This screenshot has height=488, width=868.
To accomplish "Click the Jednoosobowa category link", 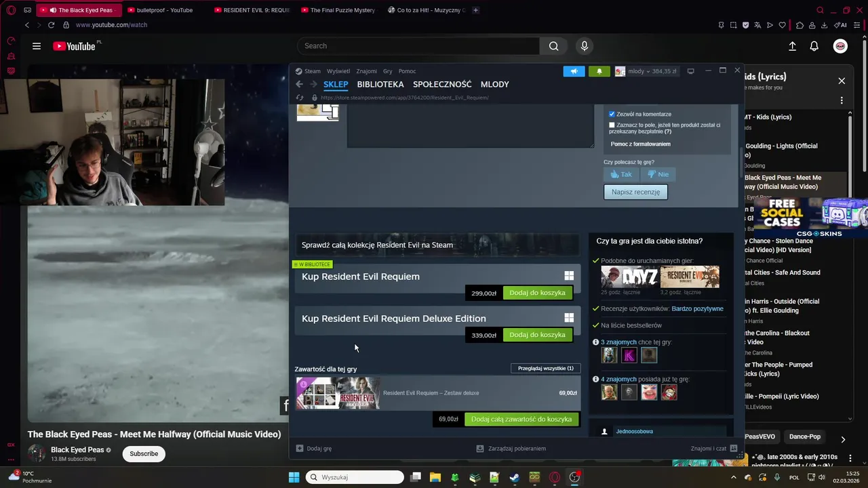I will point(634,431).
